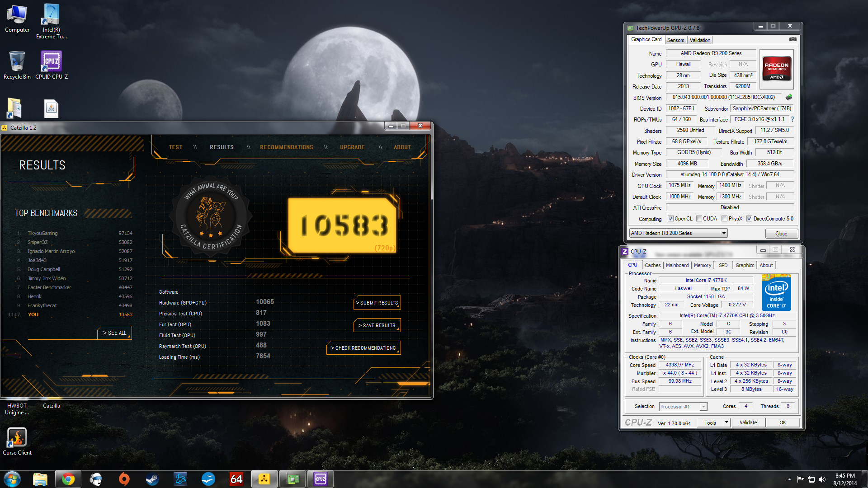Viewport: 868px width, 488px height.
Task: Click the Bus Interface question mark in GPU-Z
Action: pyautogui.click(x=792, y=119)
